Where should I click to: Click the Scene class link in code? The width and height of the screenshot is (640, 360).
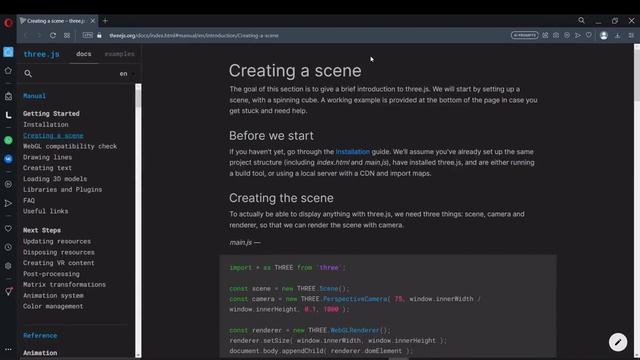pos(329,289)
